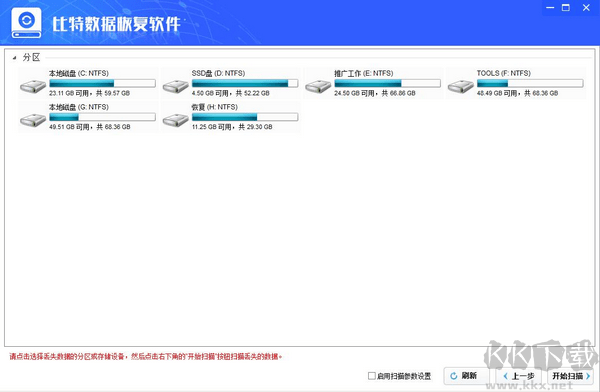Click the G: drive usage bar

point(103,117)
